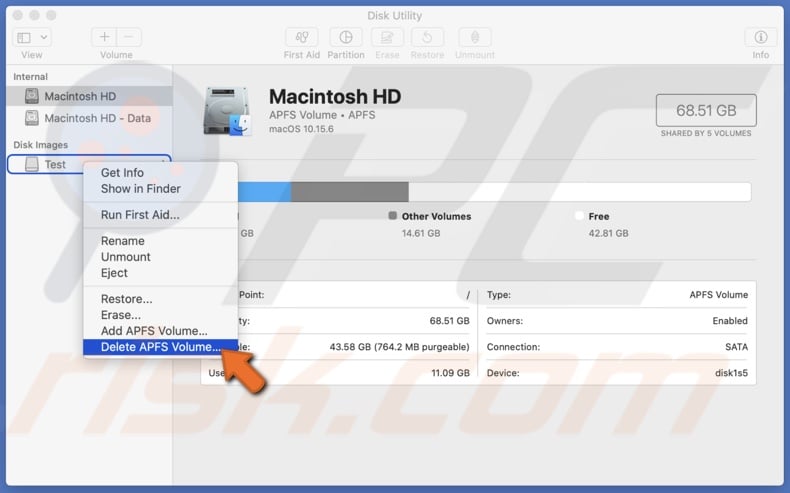Choose Unmount in the context menu
This screenshot has height=493, width=790.
(160, 257)
